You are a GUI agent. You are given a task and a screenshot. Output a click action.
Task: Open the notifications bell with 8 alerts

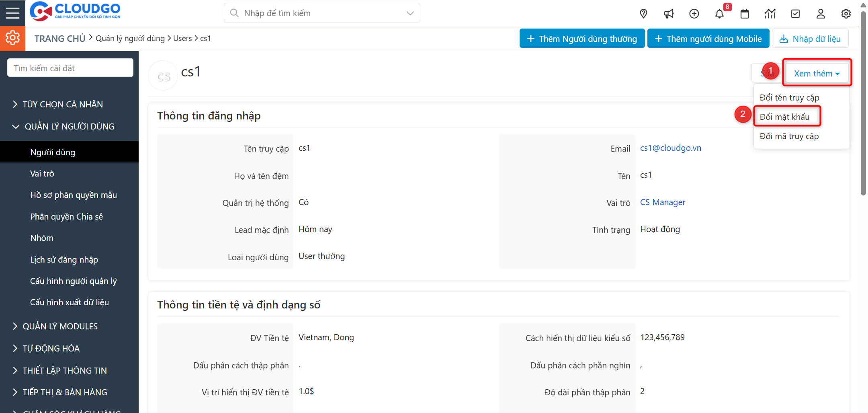click(720, 13)
